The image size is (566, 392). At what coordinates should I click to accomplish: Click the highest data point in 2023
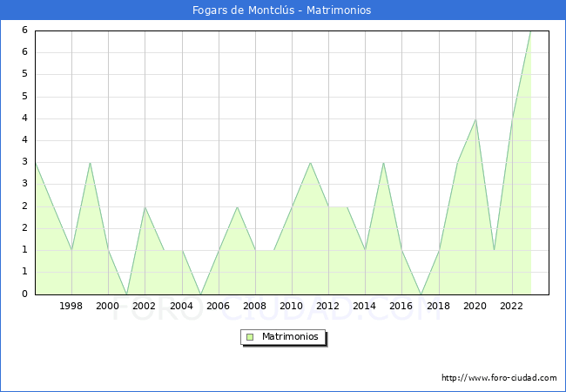529,31
